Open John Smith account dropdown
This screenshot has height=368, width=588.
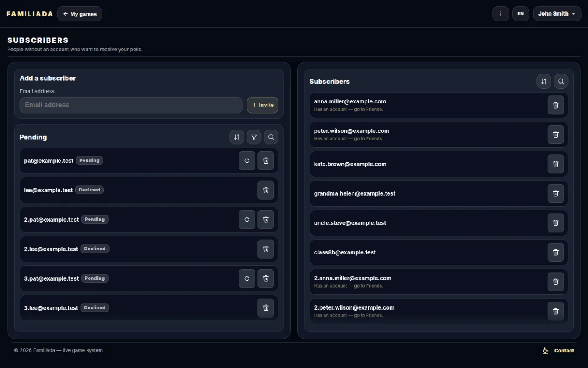(x=557, y=14)
